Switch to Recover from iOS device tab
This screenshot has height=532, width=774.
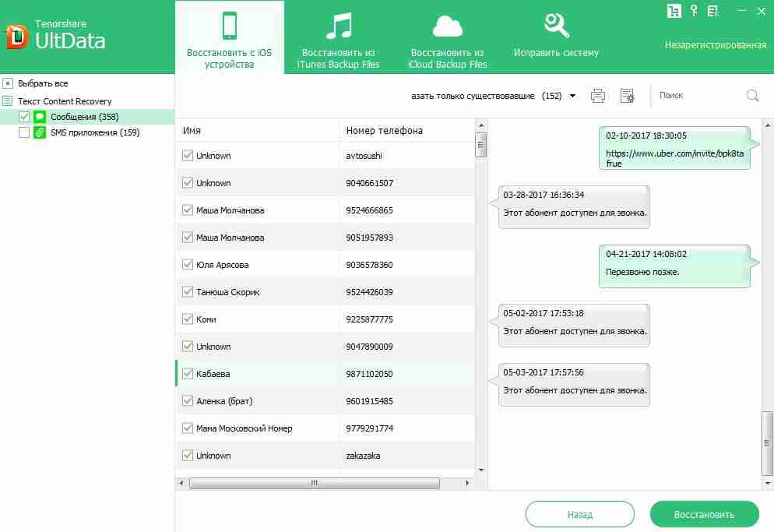(x=230, y=38)
